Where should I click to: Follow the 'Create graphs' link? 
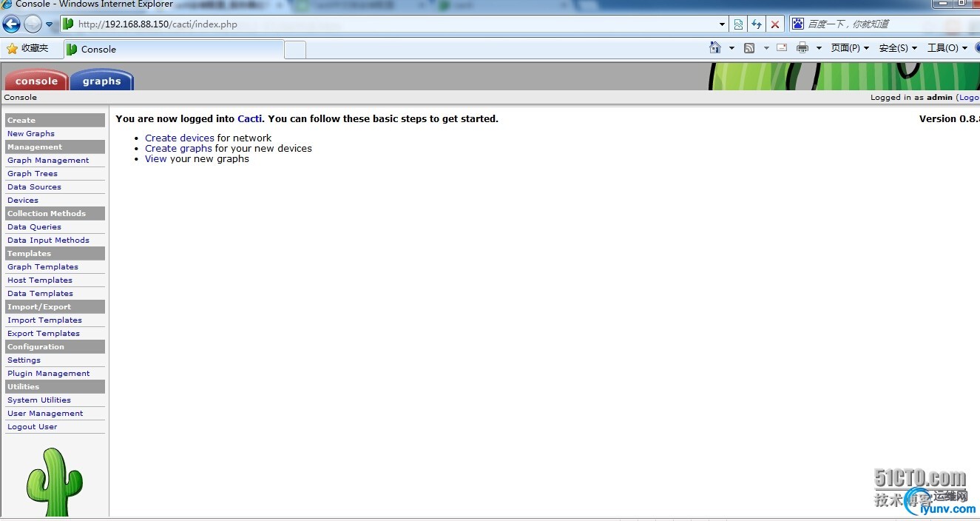click(x=178, y=149)
